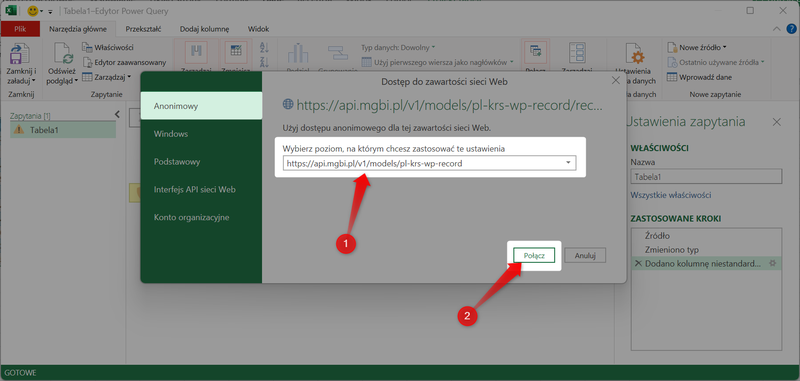The height and width of the screenshot is (381, 800).
Task: Collapse the Zapytania pane chevron
Action: click(x=116, y=114)
